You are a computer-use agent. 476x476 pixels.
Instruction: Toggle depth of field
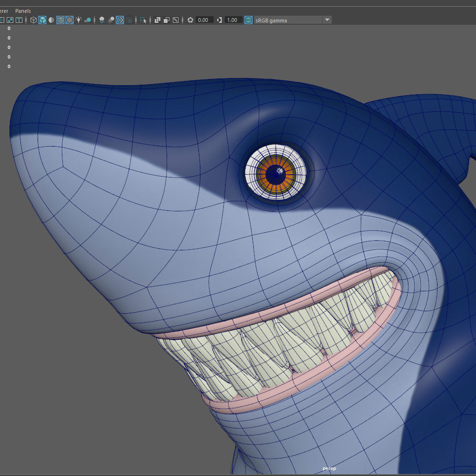[129, 20]
